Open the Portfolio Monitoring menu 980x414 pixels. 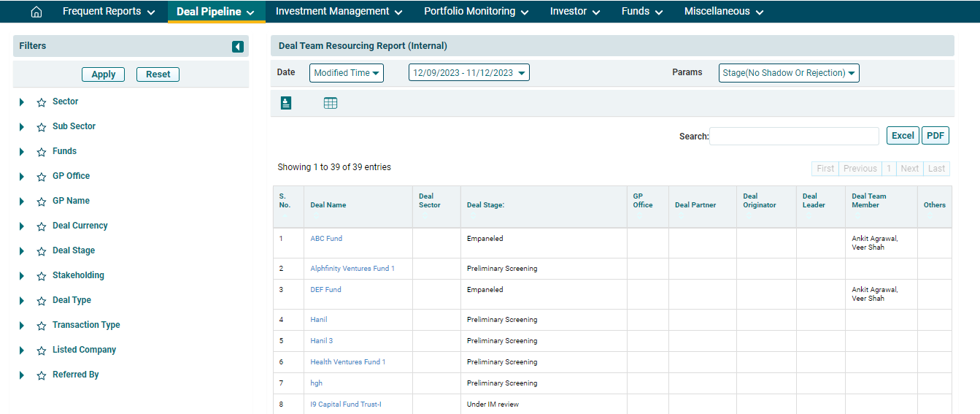point(476,12)
